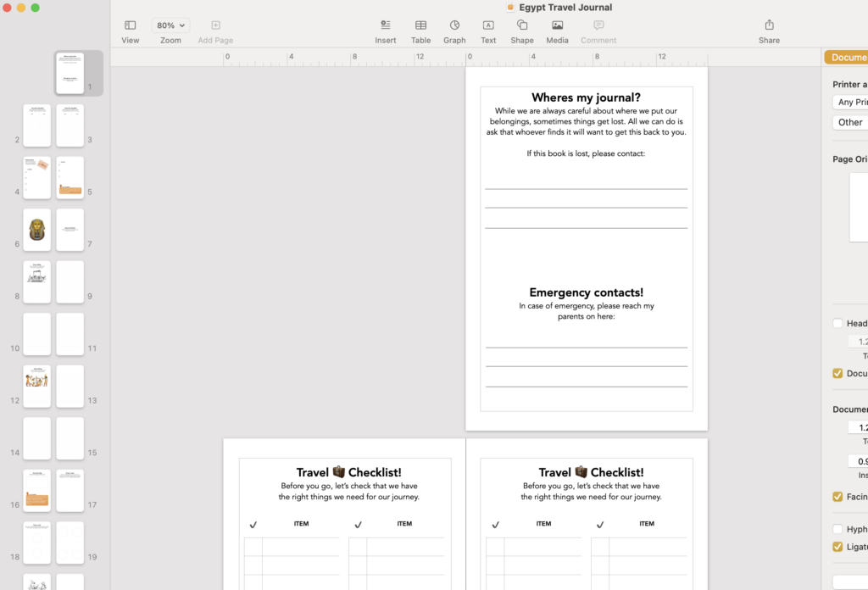Insert a Graph using the toolbar
The image size is (868, 590).
pyautogui.click(x=454, y=25)
